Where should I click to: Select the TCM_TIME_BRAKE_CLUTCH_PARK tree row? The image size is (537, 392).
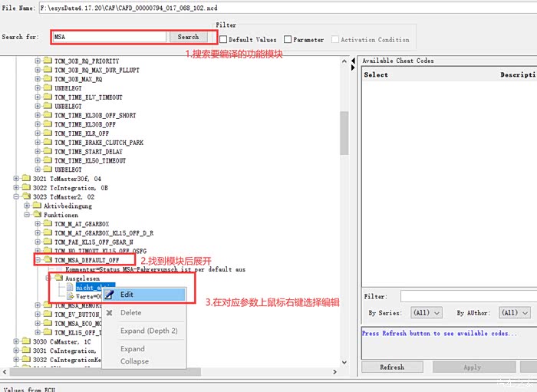(99, 143)
